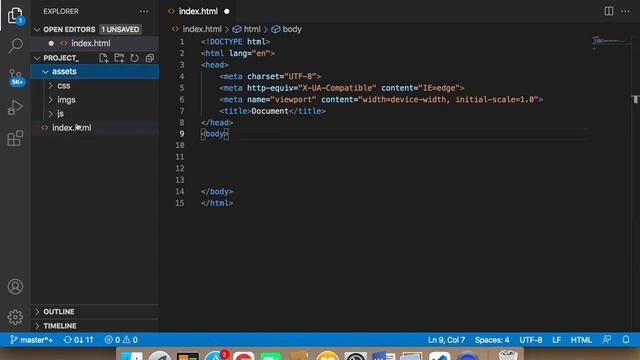Click the closing </html> tag on line 15

click(217, 203)
